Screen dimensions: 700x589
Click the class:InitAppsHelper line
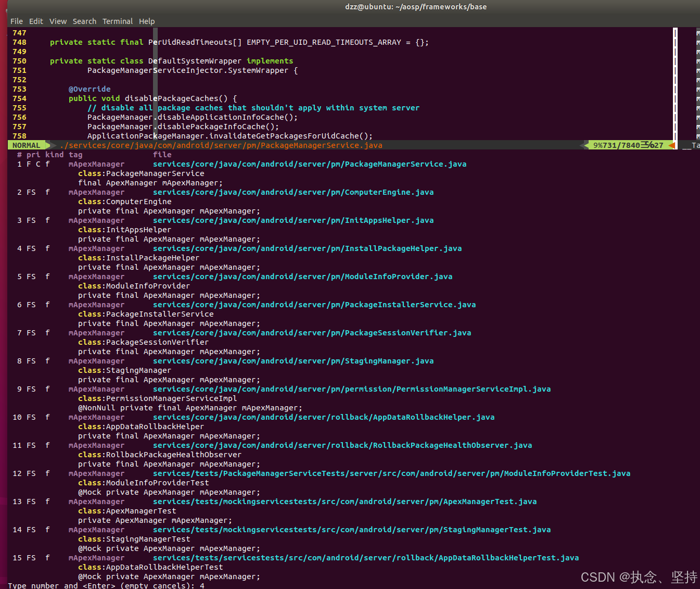point(125,230)
